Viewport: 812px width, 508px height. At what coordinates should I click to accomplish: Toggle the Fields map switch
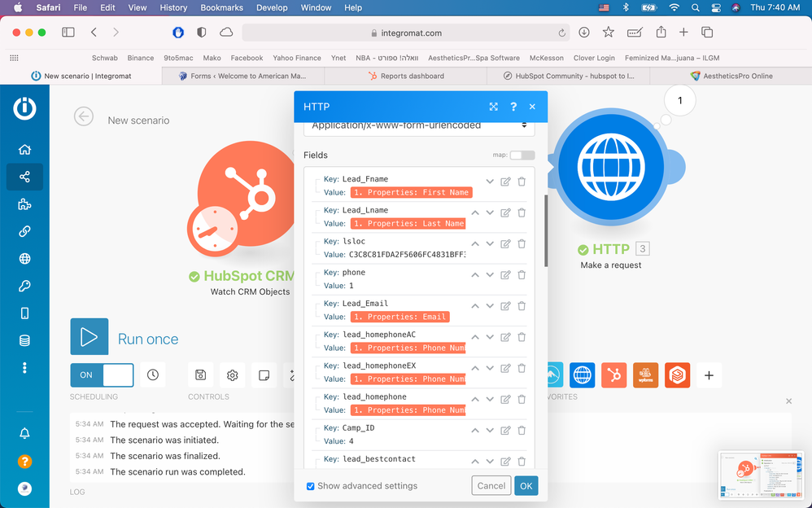click(522, 155)
